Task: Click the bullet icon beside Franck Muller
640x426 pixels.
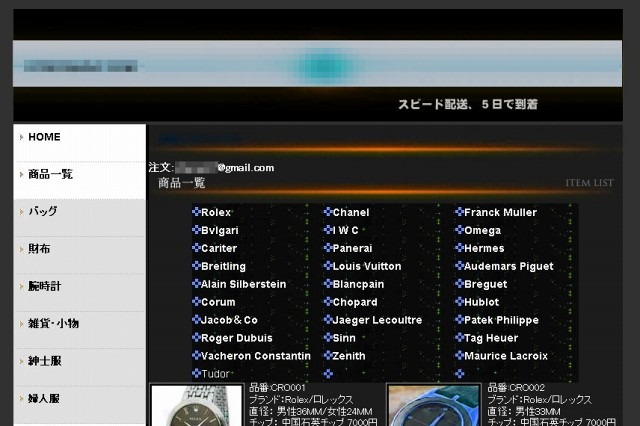Action: [459, 212]
